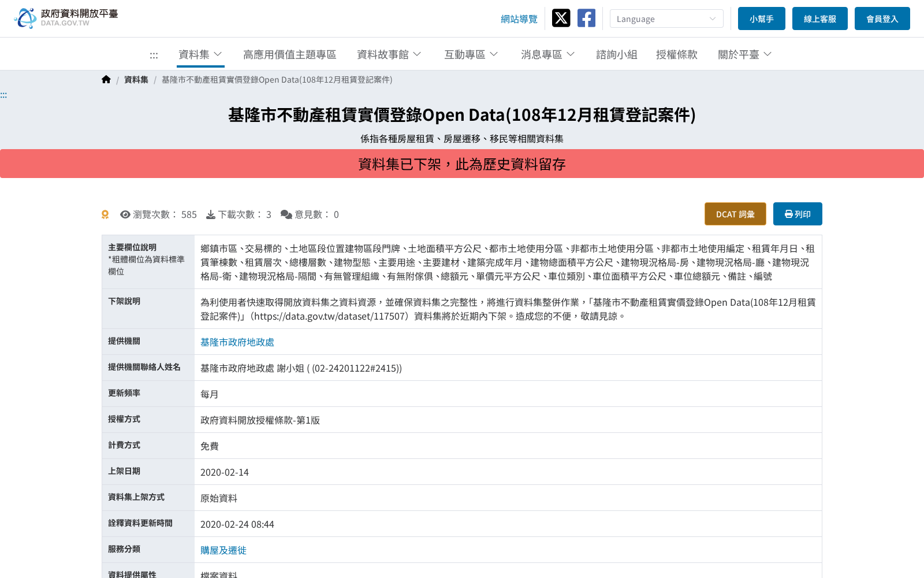Expand the 消息專區 menu
This screenshot has height=578, width=924.
click(548, 54)
